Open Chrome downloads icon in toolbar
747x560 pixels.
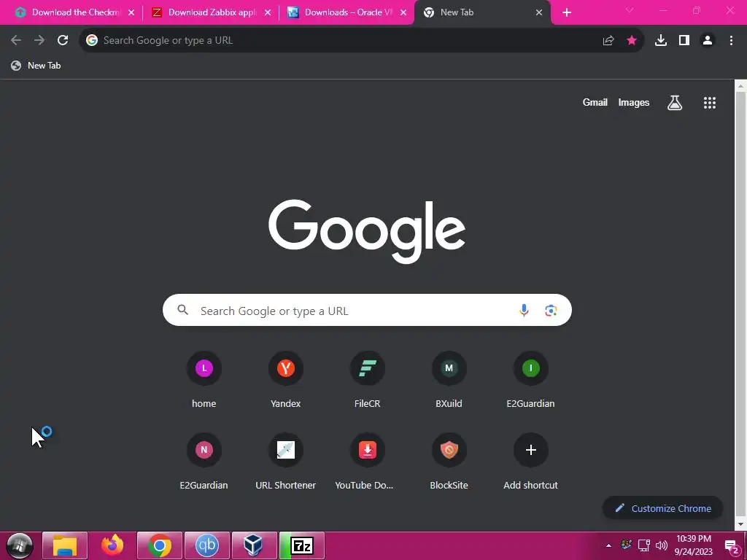point(661,41)
